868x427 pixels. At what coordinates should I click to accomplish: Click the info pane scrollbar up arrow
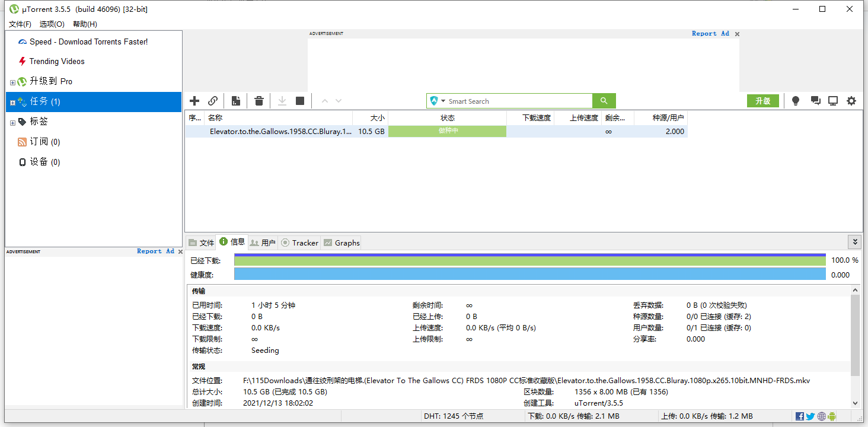tap(855, 290)
